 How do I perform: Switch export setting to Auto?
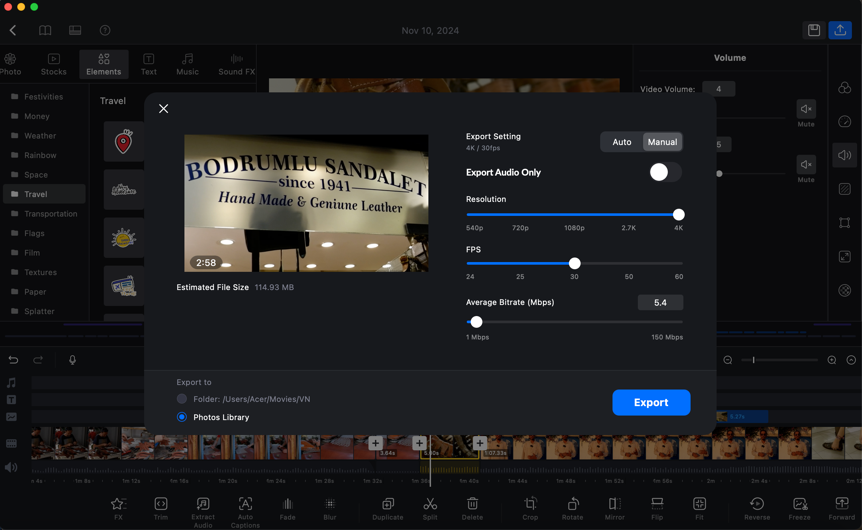(622, 142)
